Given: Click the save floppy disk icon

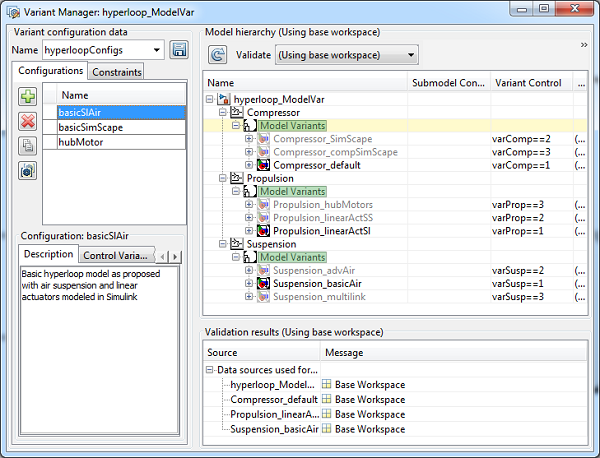Looking at the screenshot, I should [179, 50].
